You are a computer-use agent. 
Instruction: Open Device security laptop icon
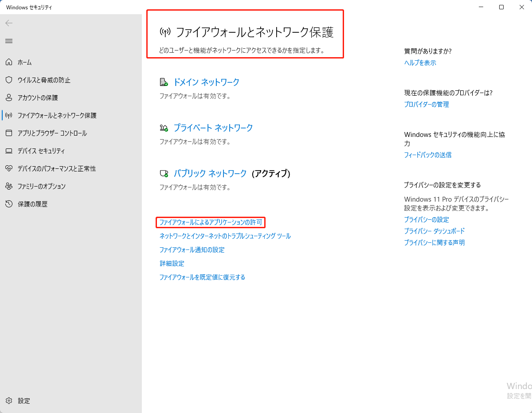click(9, 151)
